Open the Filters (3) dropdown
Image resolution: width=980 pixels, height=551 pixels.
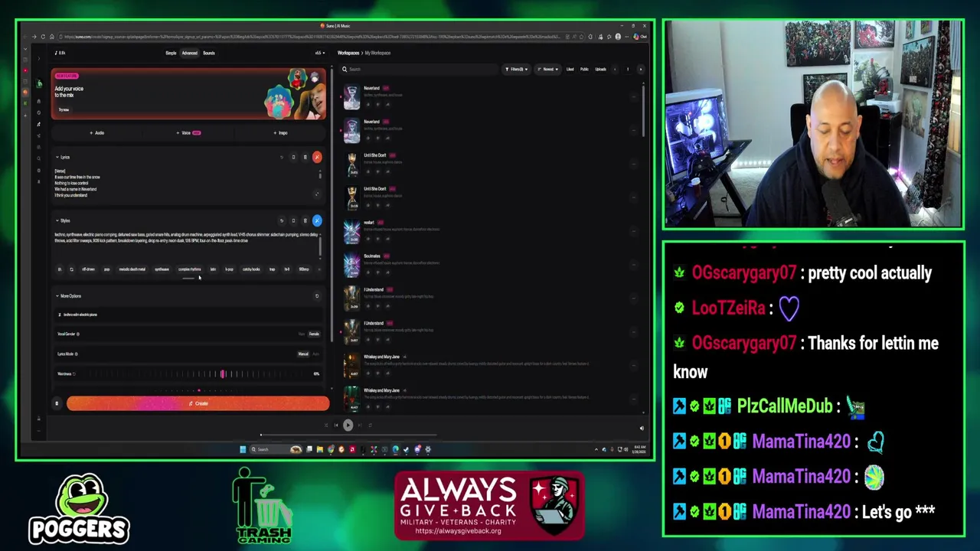(517, 70)
